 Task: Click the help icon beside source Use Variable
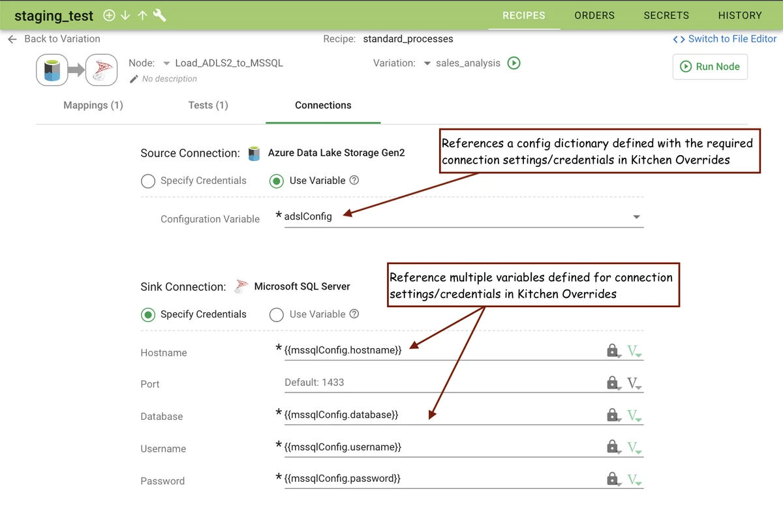(x=354, y=181)
